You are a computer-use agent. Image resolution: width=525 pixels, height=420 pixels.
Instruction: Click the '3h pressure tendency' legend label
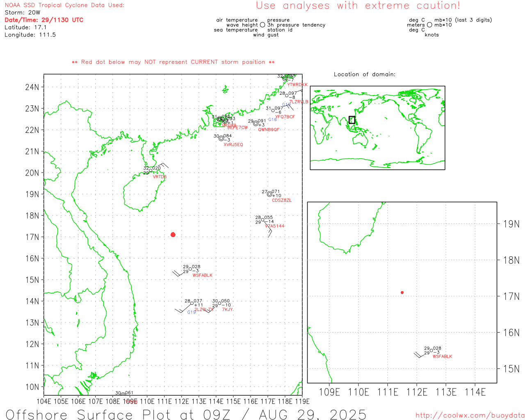point(297,25)
